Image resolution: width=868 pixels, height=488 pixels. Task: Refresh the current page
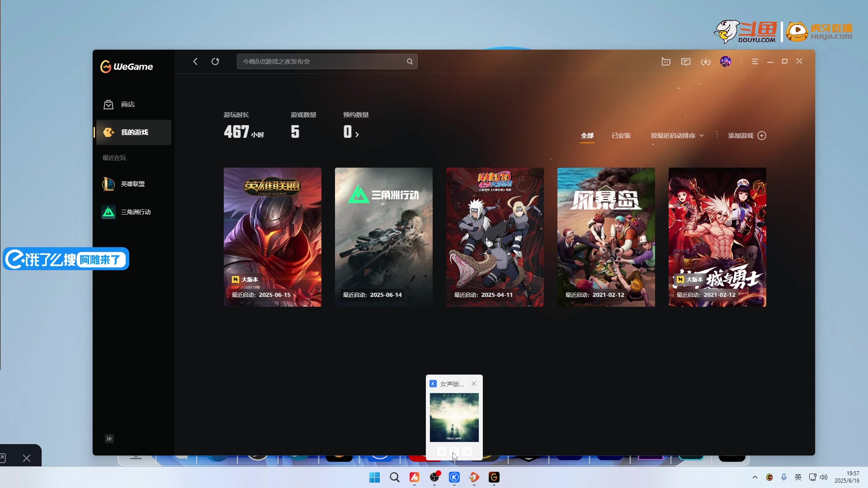pyautogui.click(x=215, y=61)
